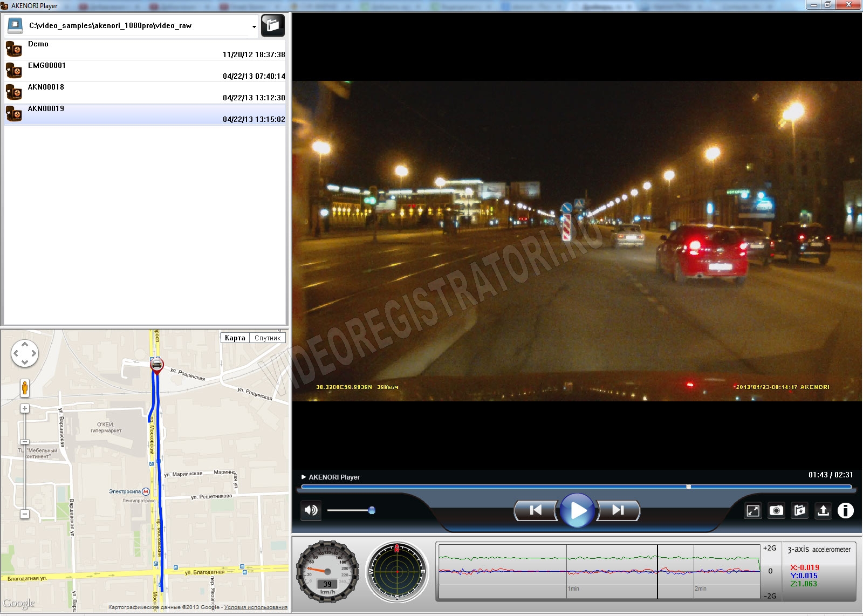Click the upload/export arrow icon
This screenshot has width=863, height=616.
823,510
